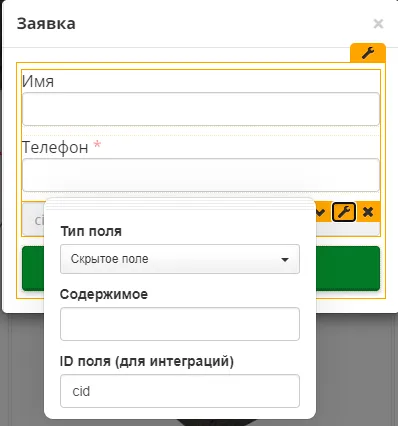Click the highlighted wrench icon on hidden field

[x=344, y=212]
